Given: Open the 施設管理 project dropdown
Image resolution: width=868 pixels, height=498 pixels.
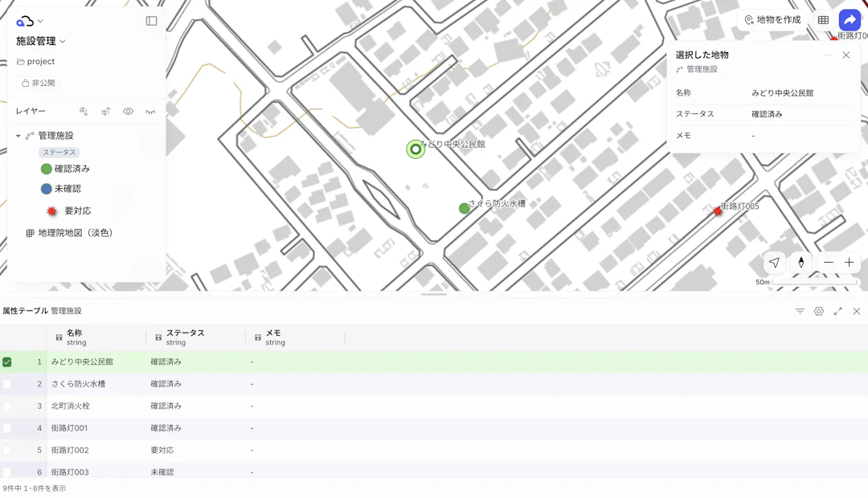Looking at the screenshot, I should [x=40, y=41].
